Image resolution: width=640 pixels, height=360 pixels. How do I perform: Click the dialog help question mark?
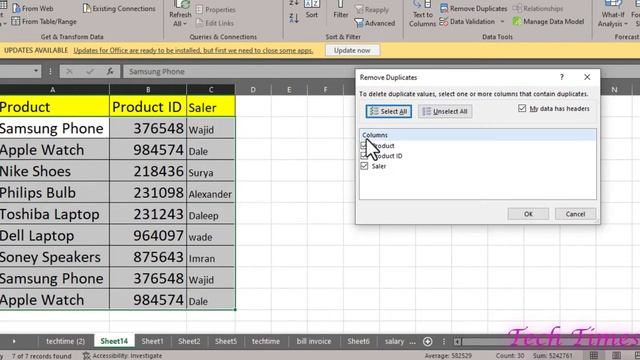(562, 77)
